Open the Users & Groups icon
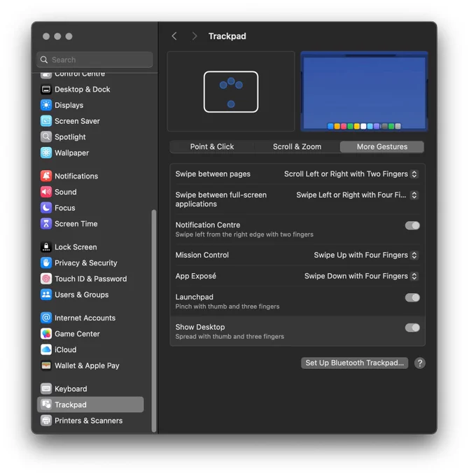 tap(45, 295)
